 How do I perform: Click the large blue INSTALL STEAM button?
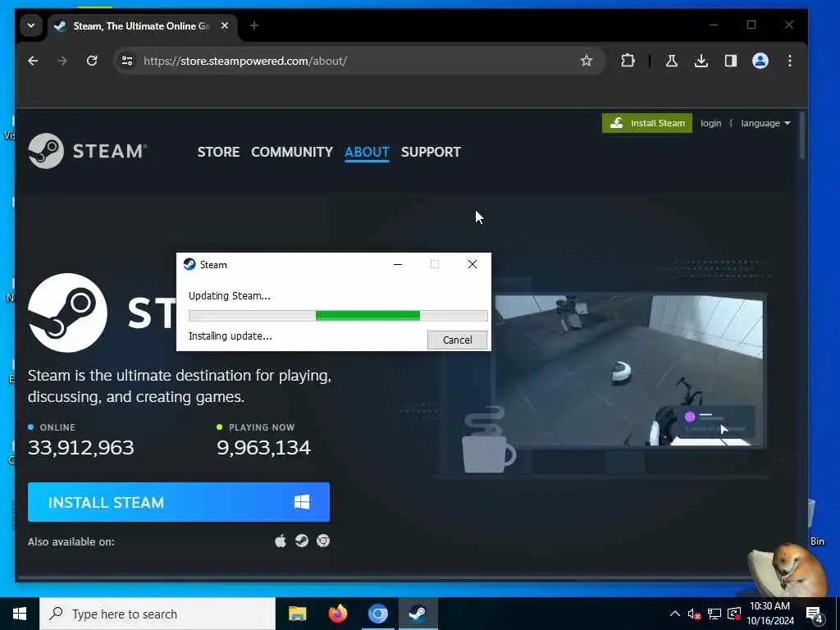click(178, 502)
